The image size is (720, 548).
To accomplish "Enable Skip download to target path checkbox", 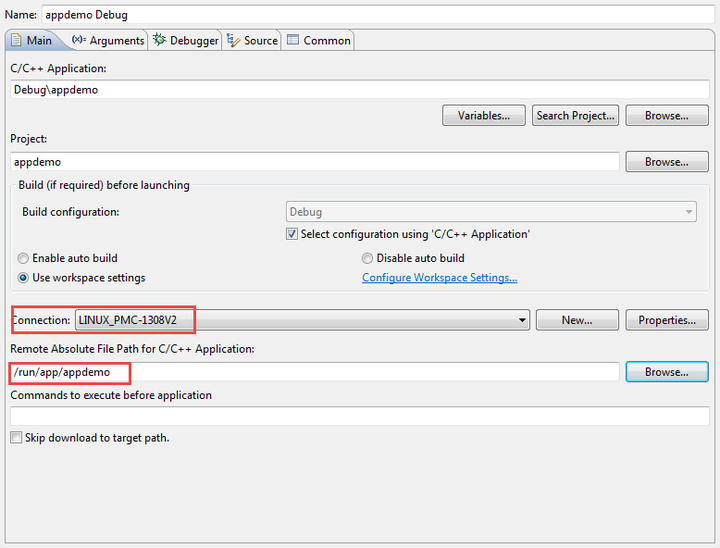I will tap(16, 437).
